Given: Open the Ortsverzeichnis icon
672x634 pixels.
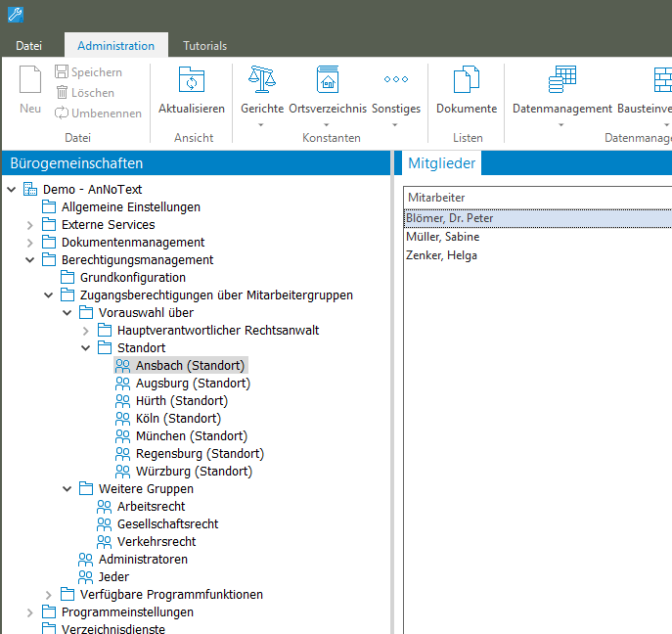Looking at the screenshot, I should [x=328, y=81].
